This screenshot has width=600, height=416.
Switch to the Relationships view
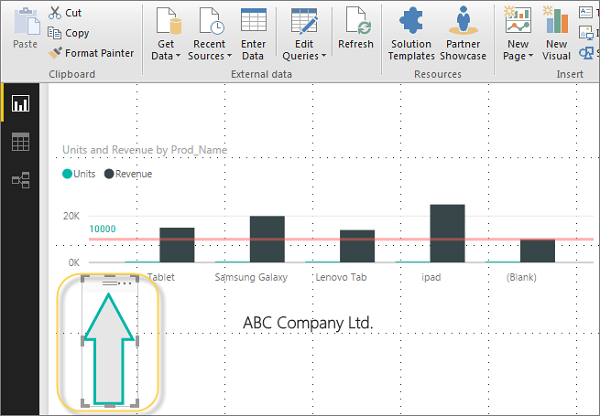20,180
